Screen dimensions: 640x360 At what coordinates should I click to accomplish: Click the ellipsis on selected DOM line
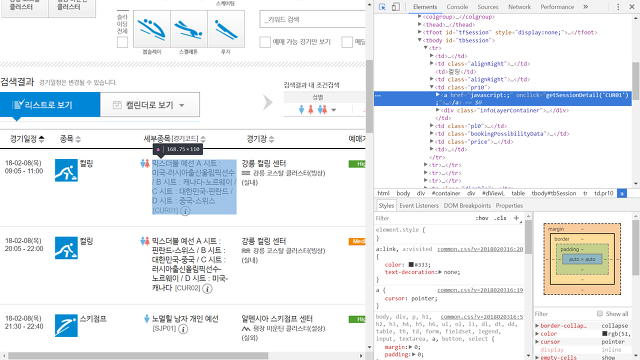(378, 96)
